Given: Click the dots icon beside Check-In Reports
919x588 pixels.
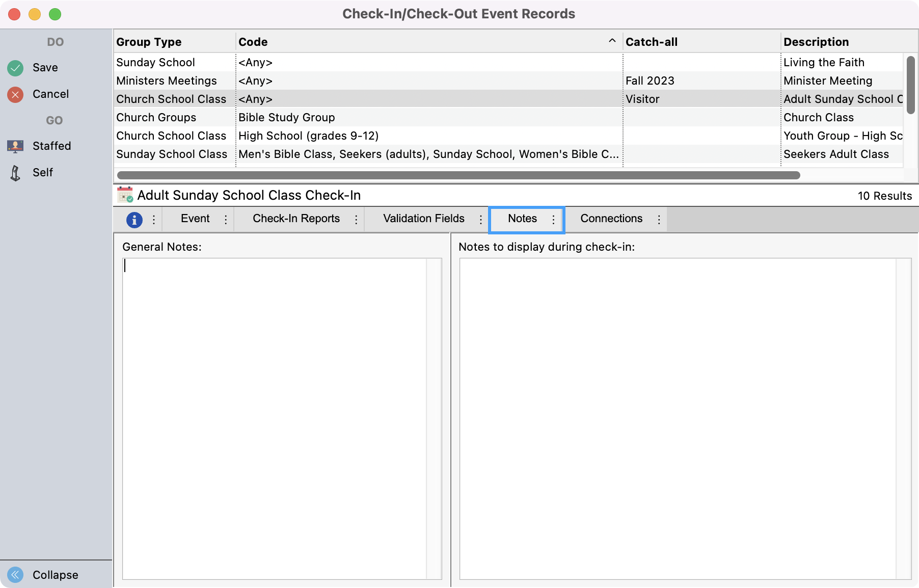Looking at the screenshot, I should pos(357,219).
